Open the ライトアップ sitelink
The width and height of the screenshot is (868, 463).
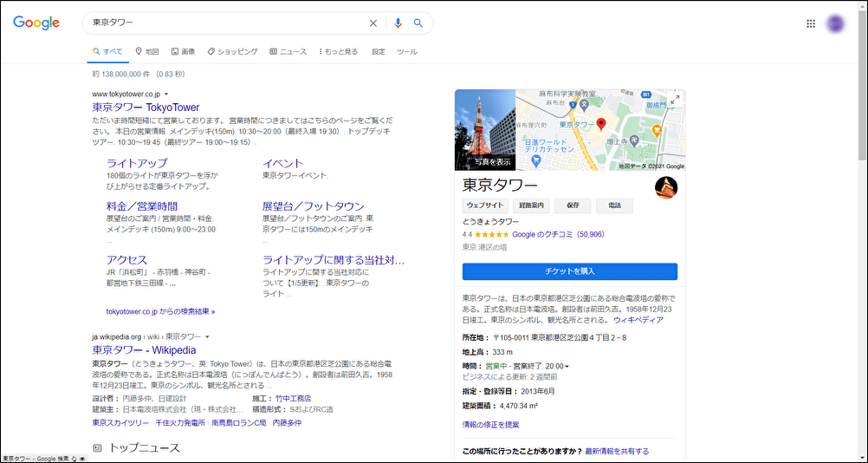[137, 163]
